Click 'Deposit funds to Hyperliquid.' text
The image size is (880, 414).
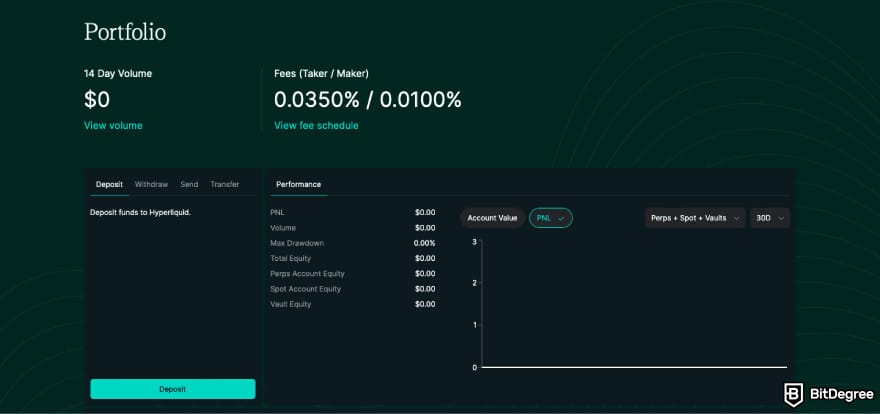tap(140, 213)
